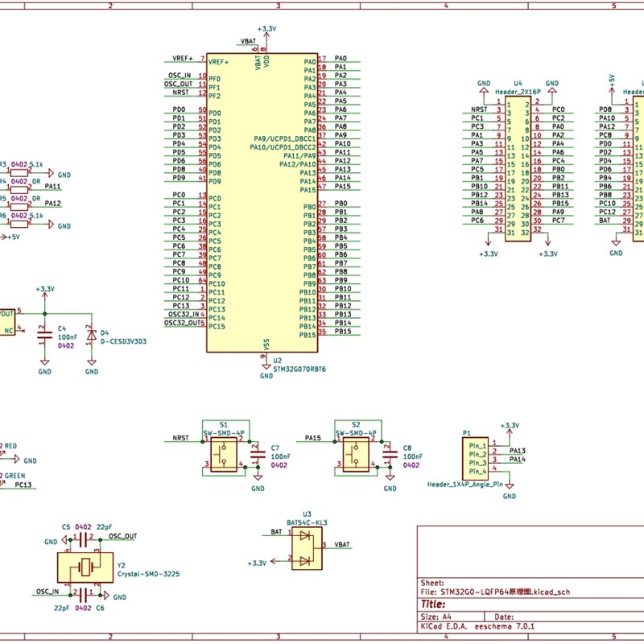
Task: Click the Header_1X4P_Angle_Pin label
Action: [465, 485]
